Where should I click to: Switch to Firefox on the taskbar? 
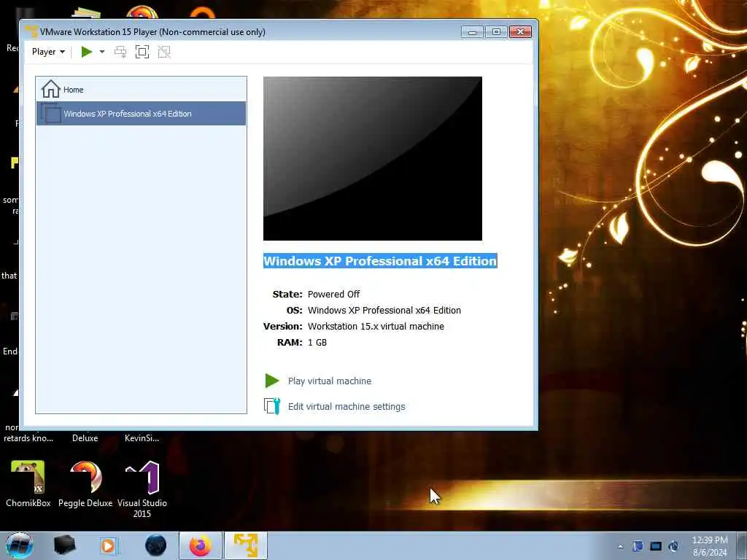point(201,545)
